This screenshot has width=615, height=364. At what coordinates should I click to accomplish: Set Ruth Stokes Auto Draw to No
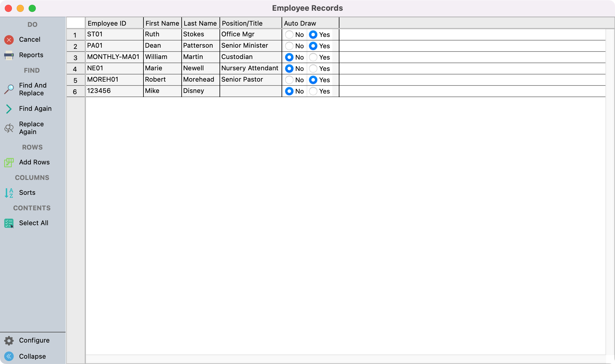(289, 35)
